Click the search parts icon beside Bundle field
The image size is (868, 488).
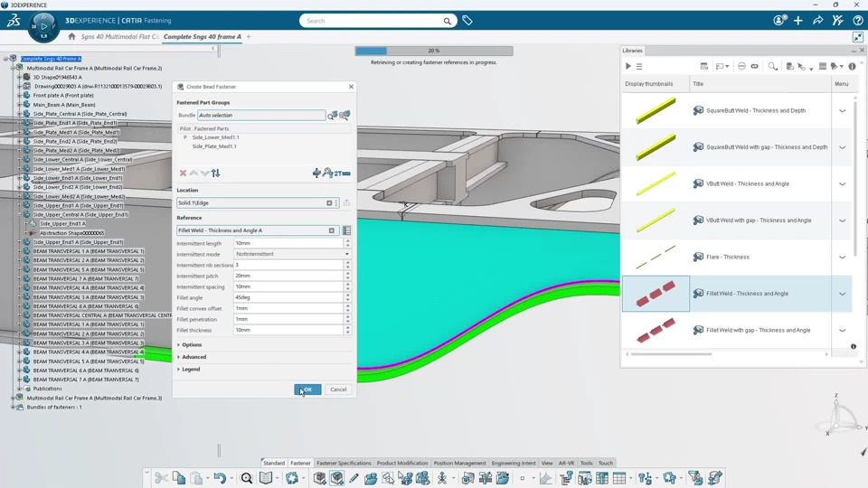[332, 115]
